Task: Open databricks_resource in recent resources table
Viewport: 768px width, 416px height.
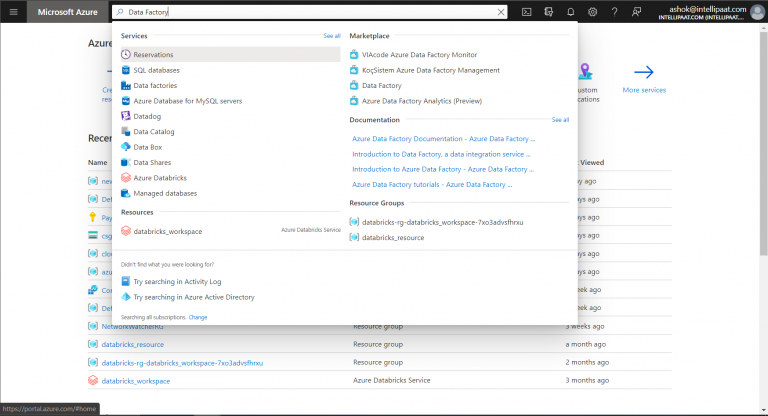Action: coord(133,344)
